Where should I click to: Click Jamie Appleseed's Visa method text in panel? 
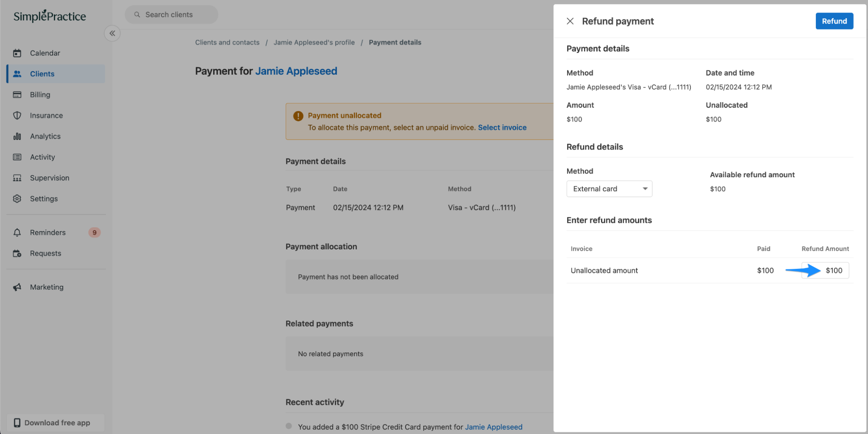[629, 87]
